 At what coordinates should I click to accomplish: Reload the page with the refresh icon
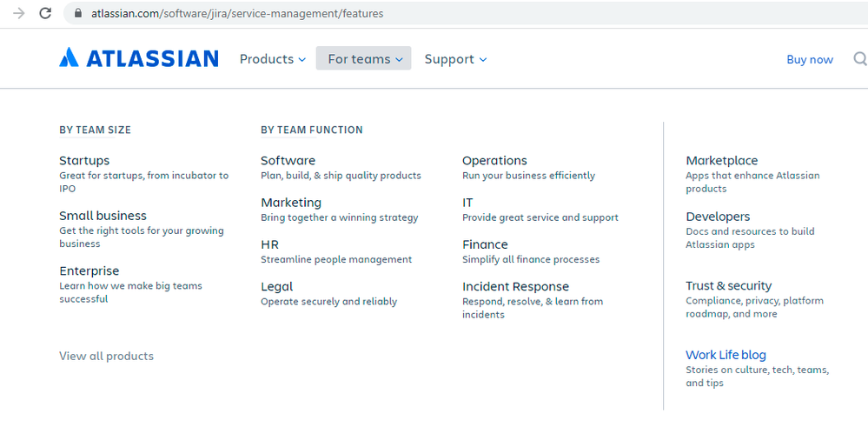[45, 13]
